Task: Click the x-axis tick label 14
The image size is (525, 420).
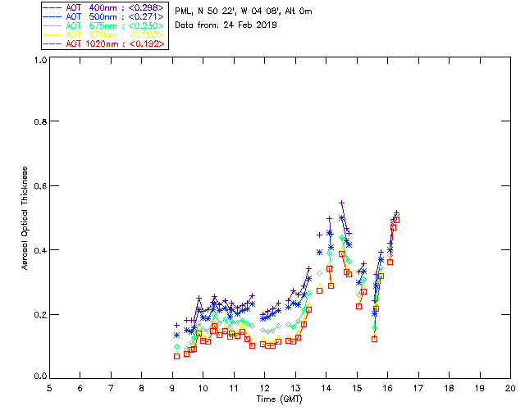Action: 326,389
